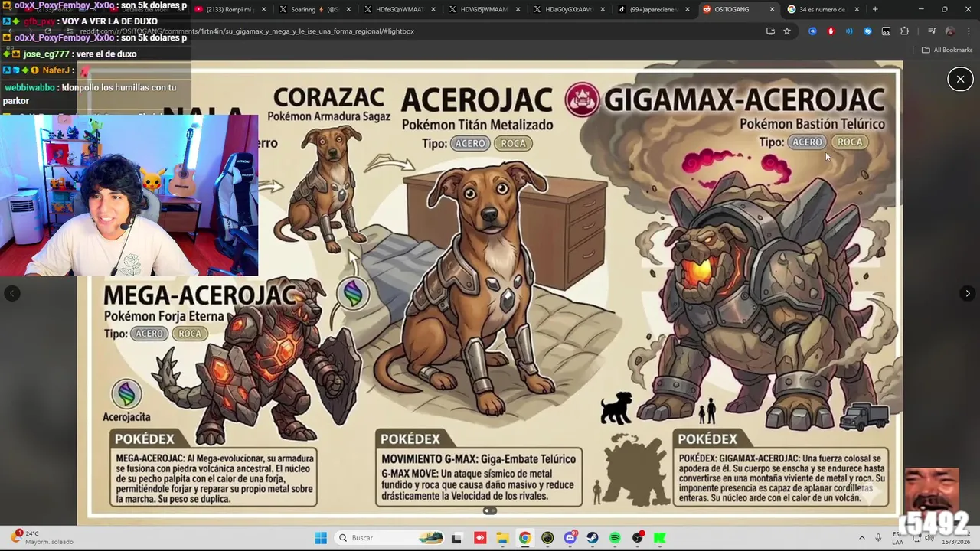Image resolution: width=980 pixels, height=551 pixels.
Task: Close the Reddit image lightbox
Action: click(x=960, y=79)
